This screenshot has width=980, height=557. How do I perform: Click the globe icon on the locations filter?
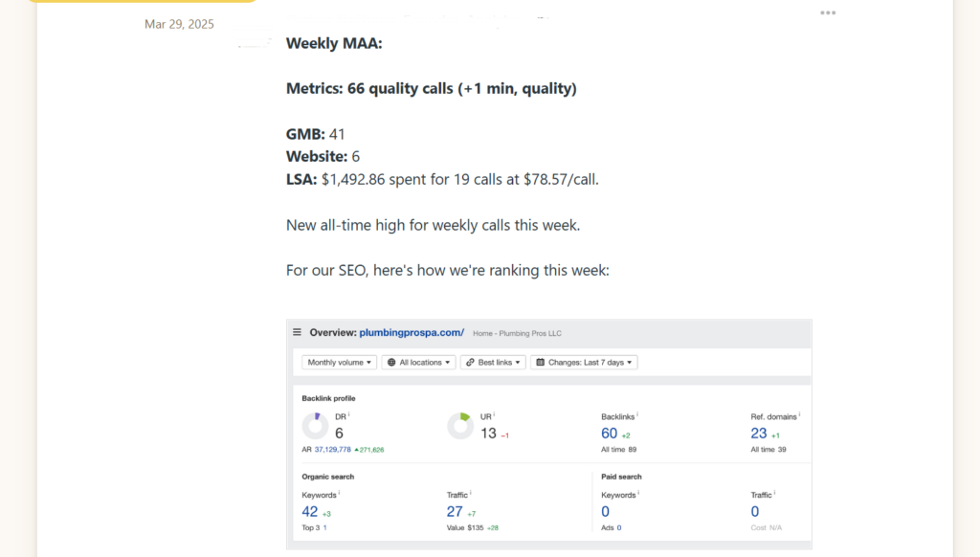(x=392, y=362)
